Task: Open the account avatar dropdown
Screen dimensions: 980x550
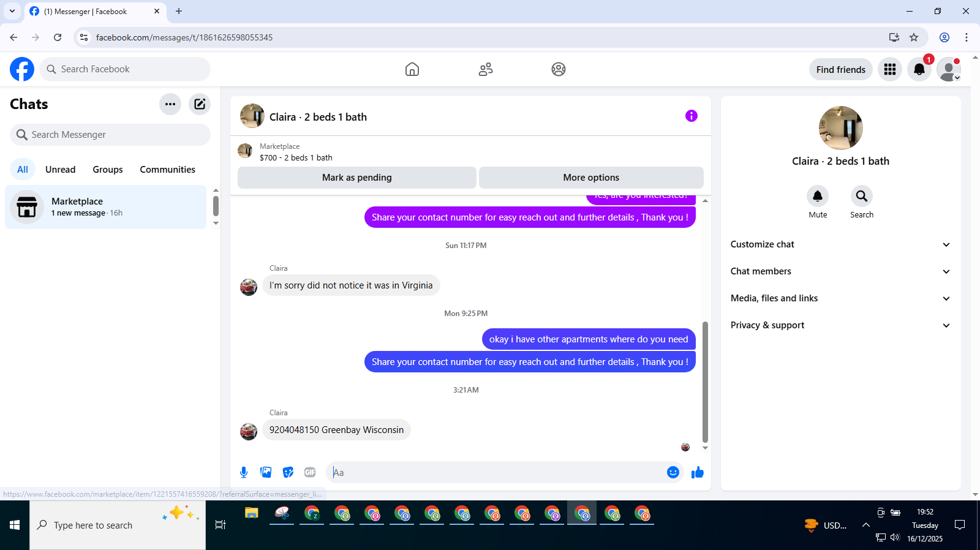Action: click(949, 69)
